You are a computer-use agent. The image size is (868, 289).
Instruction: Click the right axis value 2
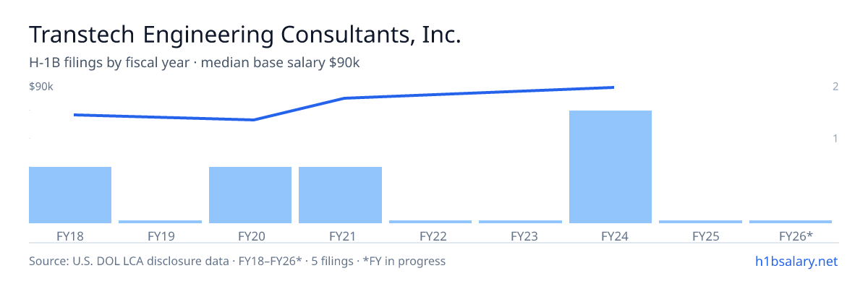point(835,87)
